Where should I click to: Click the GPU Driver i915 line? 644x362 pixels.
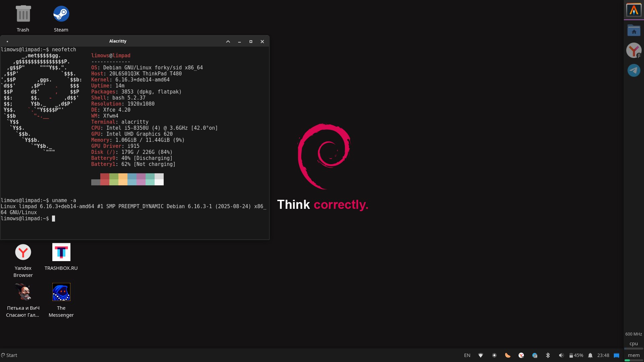(115, 146)
